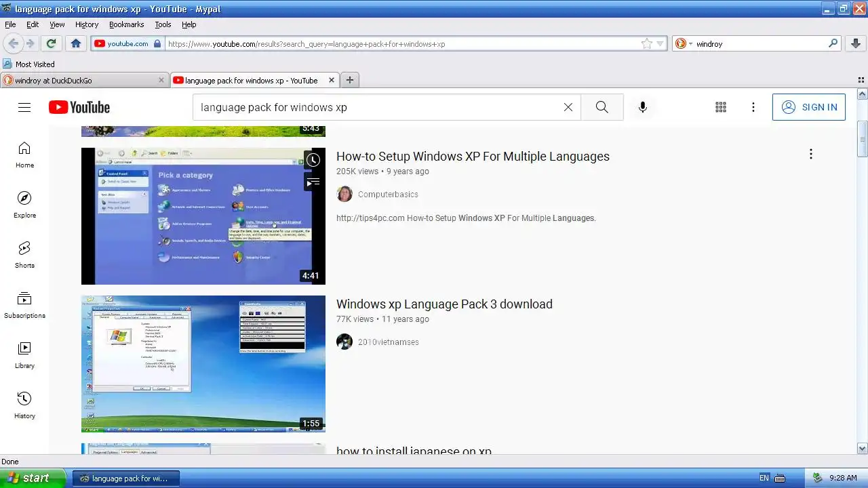This screenshot has width=868, height=488.
Task: Click the browser URL address bar
Action: tap(403, 44)
